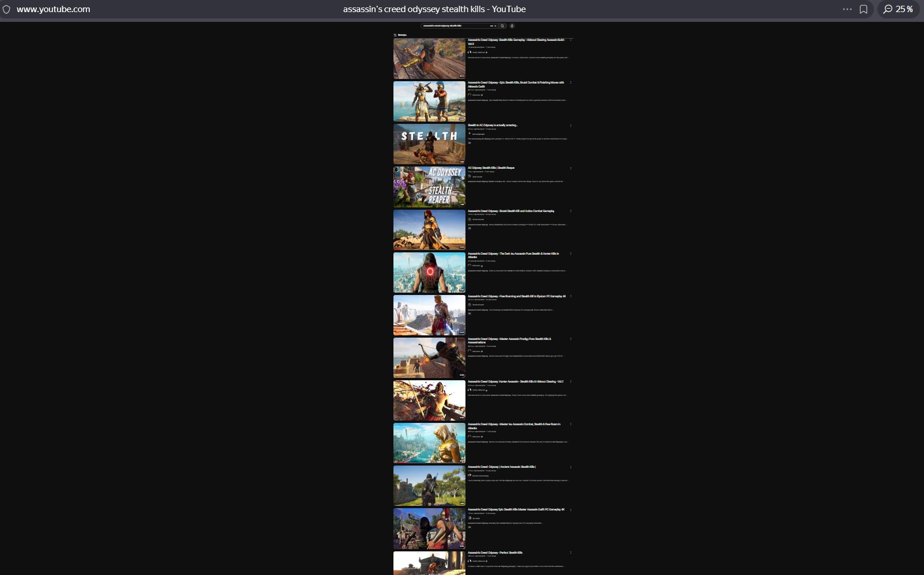Screen dimensions: 924x575
Task: Start voice search with the microphone icon
Action: coord(512,26)
